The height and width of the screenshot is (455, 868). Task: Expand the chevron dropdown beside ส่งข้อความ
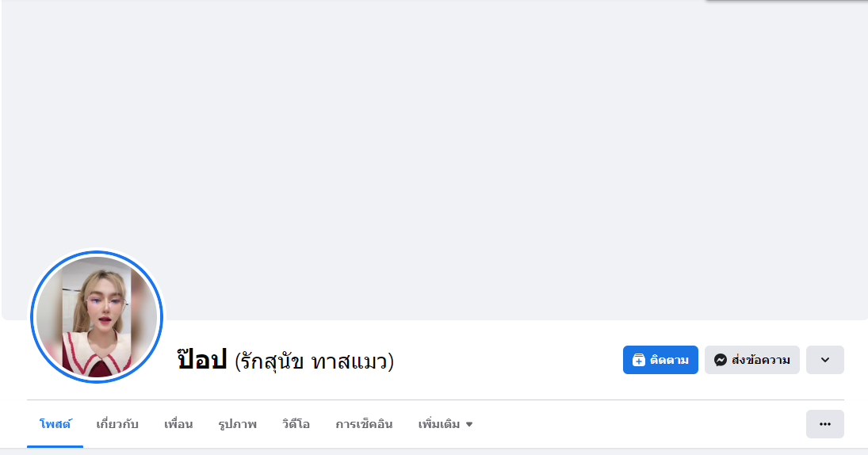pyautogui.click(x=824, y=360)
